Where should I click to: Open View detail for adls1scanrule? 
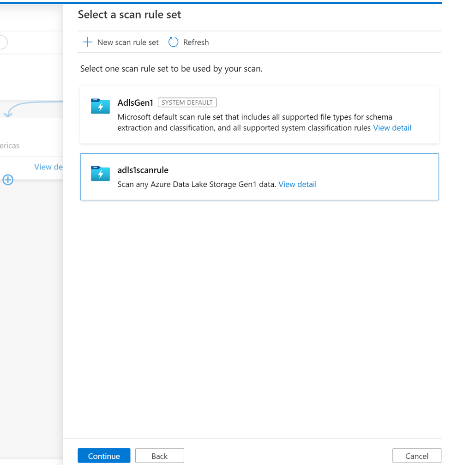click(x=297, y=184)
